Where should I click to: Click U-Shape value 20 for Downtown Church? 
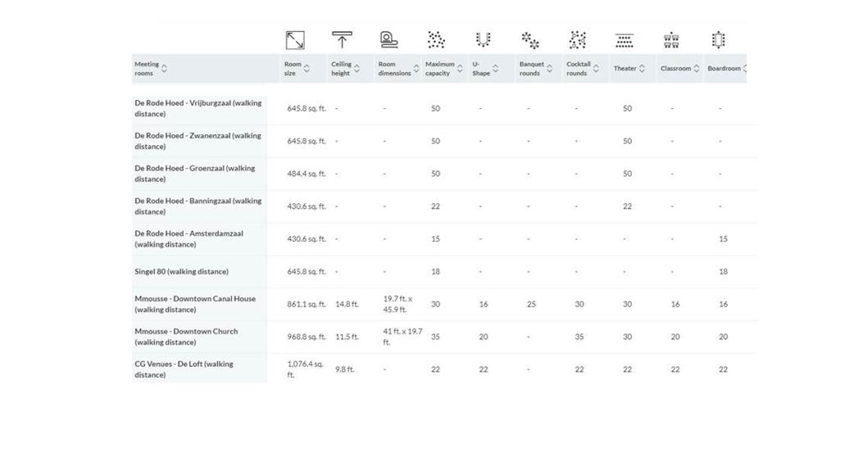[484, 337]
